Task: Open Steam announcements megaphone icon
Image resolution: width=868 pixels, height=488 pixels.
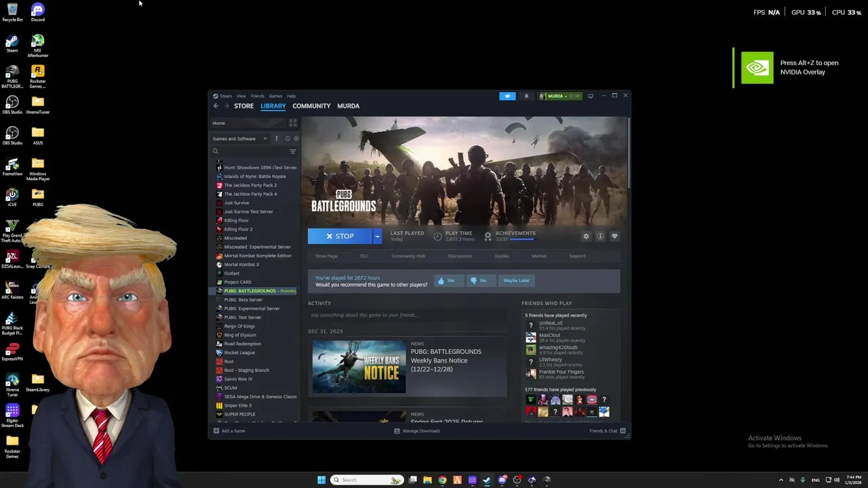Action: pos(507,96)
